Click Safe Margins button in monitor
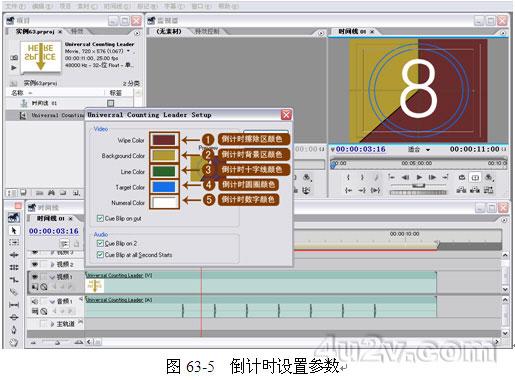The image size is (515, 380). tap(475, 177)
